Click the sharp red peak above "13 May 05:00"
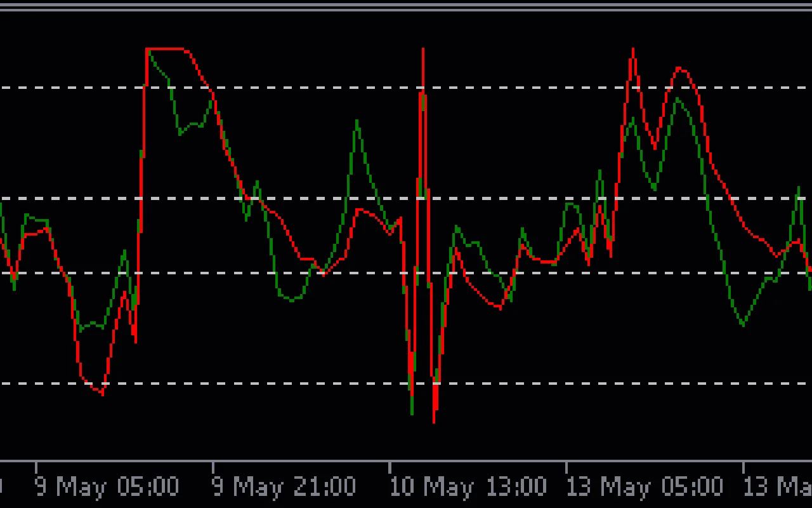The height and width of the screenshot is (508, 812). pos(632,51)
